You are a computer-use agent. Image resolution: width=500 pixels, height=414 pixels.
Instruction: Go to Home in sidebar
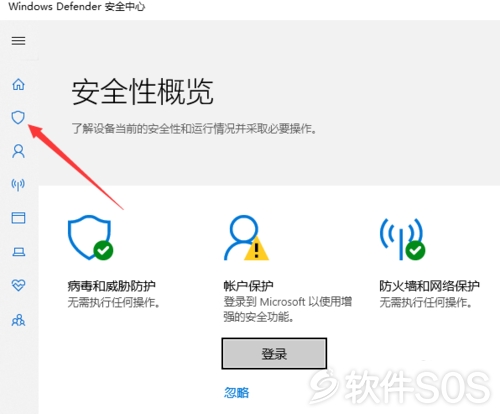(x=18, y=84)
